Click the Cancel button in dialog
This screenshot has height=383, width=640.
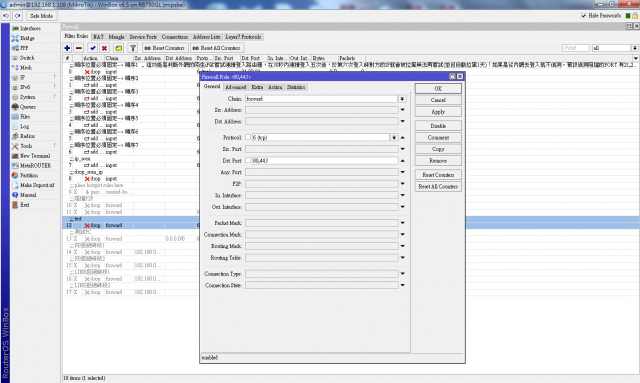438,100
